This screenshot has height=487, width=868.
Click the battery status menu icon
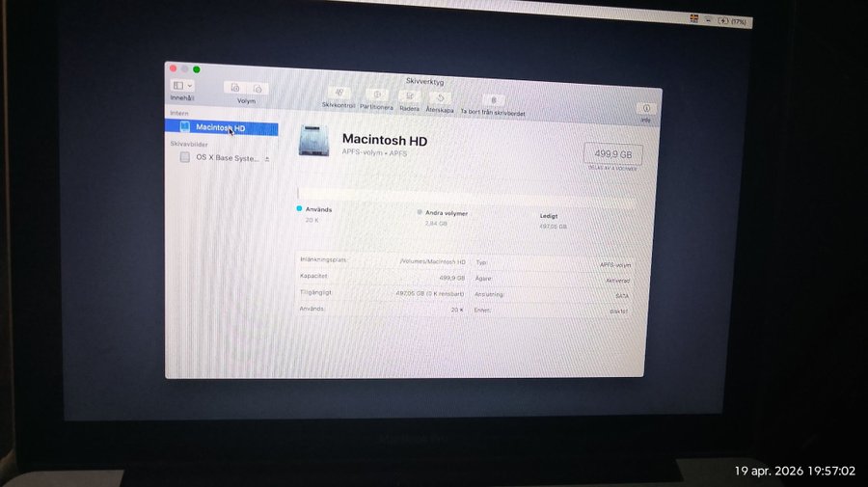(723, 20)
